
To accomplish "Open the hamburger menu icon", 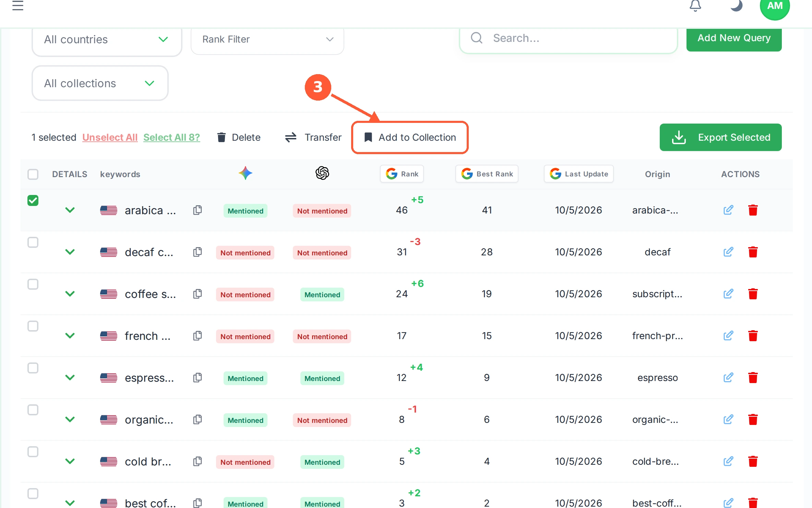I will coord(18,5).
